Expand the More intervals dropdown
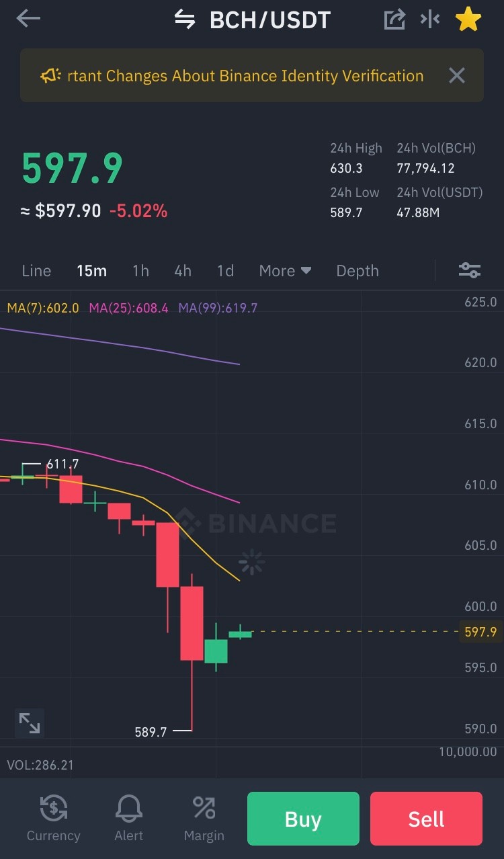 tap(285, 271)
